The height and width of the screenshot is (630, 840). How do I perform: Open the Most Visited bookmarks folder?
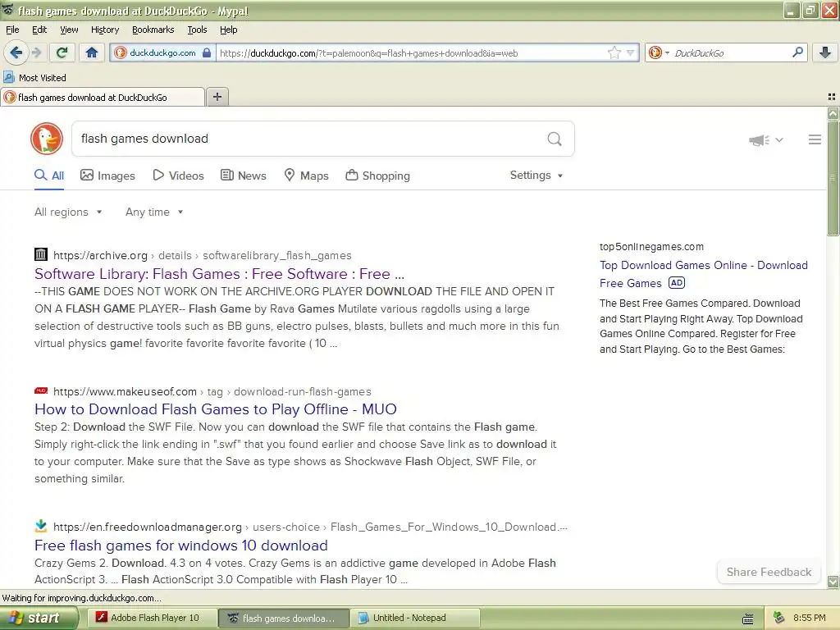tap(35, 78)
